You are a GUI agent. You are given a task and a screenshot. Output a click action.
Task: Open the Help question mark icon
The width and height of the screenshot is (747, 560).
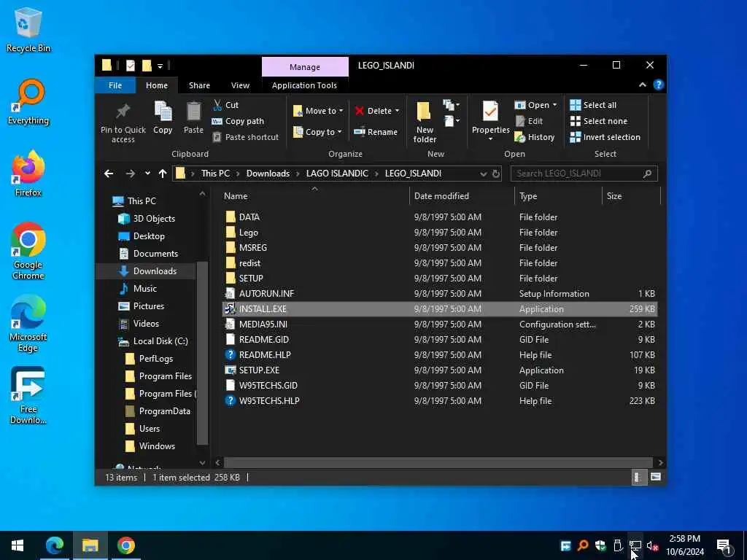coord(659,85)
